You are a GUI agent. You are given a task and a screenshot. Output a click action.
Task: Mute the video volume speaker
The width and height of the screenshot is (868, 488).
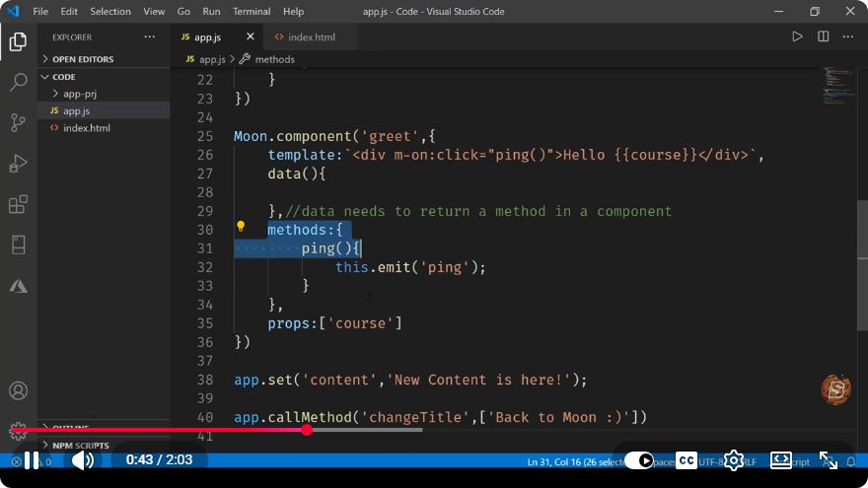coord(83,459)
